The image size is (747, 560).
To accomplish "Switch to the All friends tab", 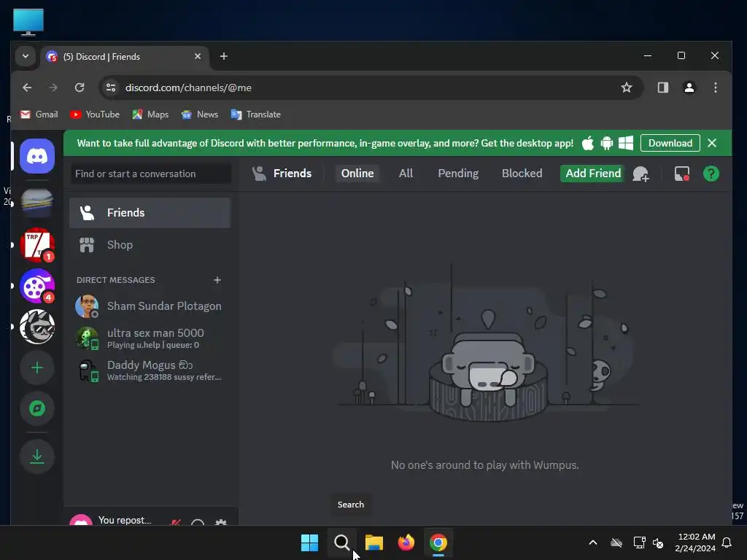I will tap(406, 174).
